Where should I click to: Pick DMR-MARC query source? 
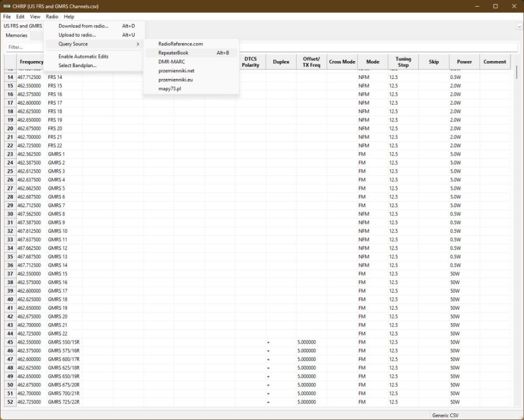[x=171, y=62]
